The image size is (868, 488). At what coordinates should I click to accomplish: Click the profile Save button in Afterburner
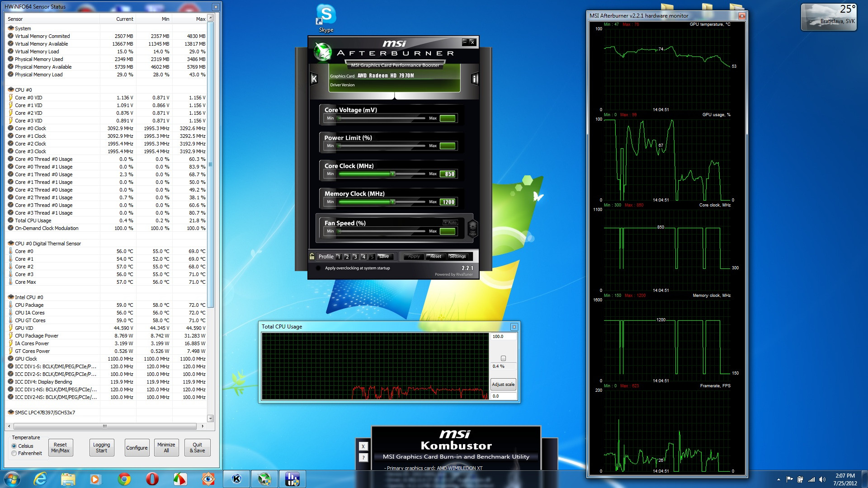384,256
